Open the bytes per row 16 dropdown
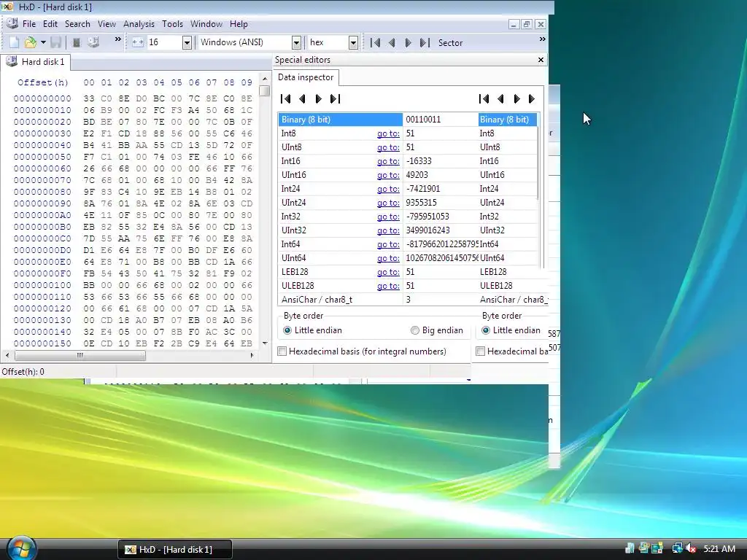 pyautogui.click(x=187, y=42)
